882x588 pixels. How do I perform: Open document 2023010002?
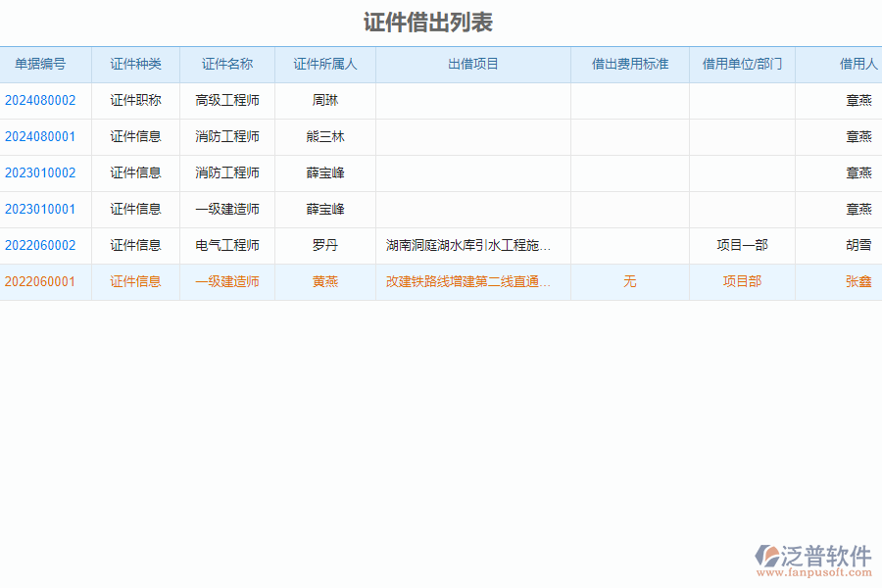tap(45, 172)
